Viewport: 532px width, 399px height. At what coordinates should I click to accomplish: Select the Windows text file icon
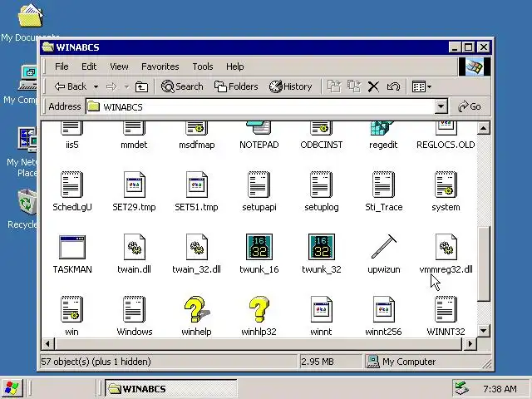[x=134, y=309]
